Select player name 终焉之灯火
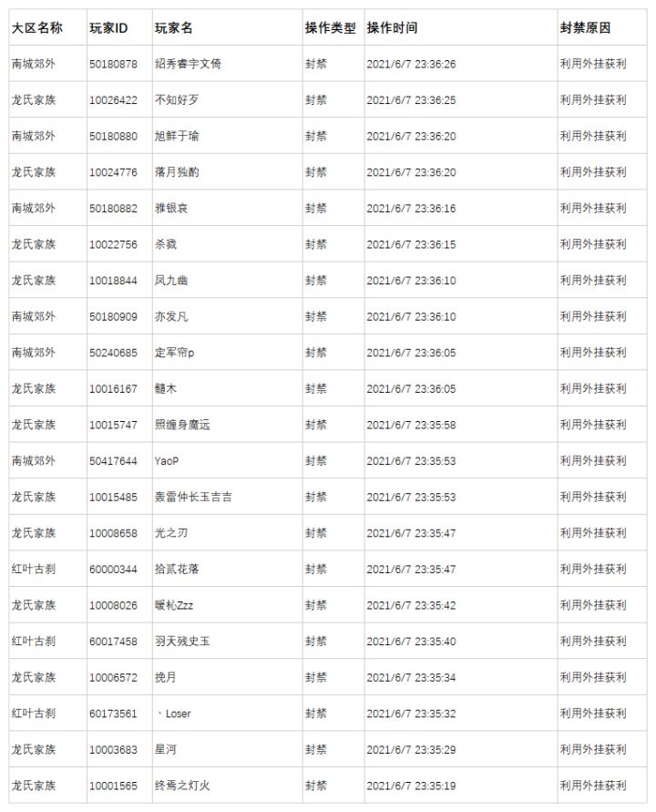Viewport: 656px width, 812px height. [182, 786]
